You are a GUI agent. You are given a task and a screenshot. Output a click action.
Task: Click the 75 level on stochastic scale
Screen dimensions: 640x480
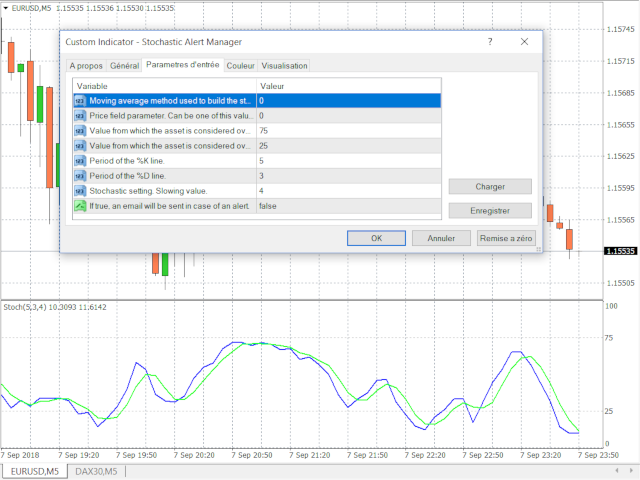[609, 338]
